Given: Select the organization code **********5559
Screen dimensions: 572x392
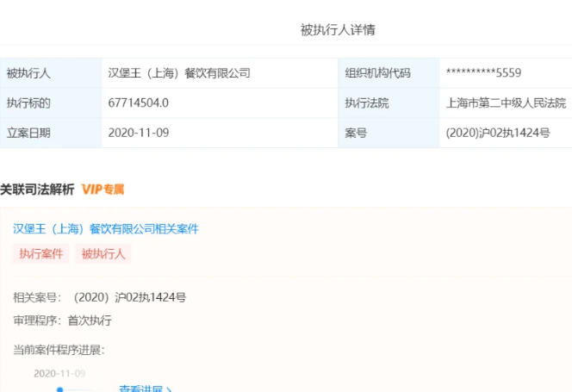Looking at the screenshot, I should tap(484, 73).
